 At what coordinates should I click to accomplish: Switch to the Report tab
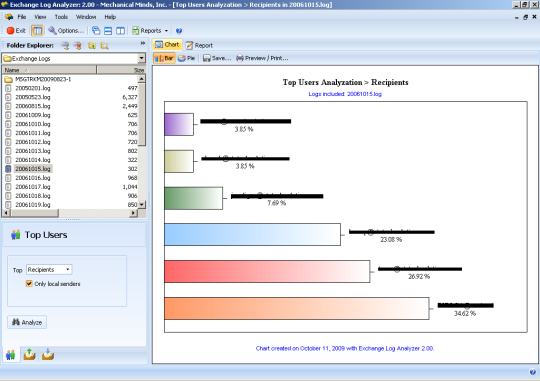click(199, 45)
